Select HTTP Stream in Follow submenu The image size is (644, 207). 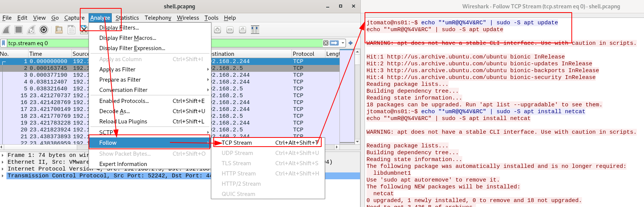click(268, 173)
